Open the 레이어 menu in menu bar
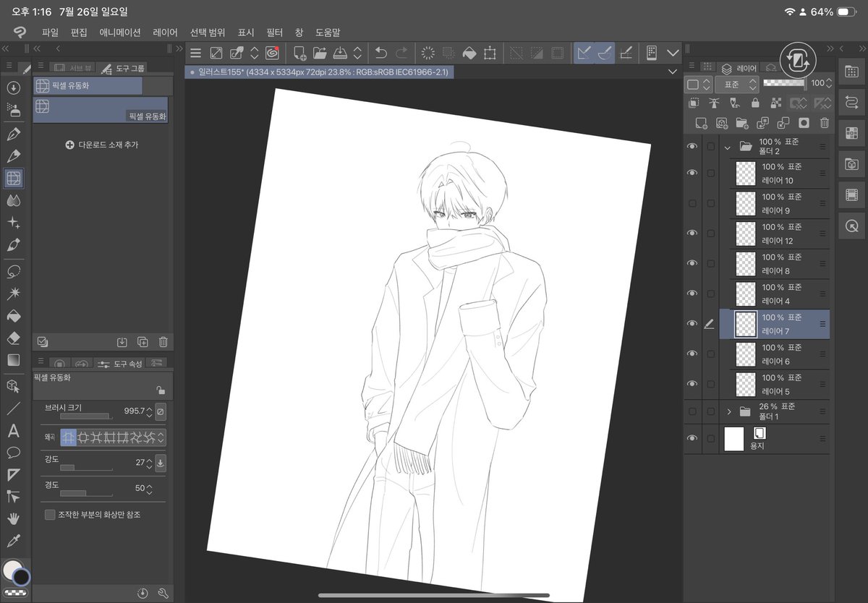Viewport: 868px width, 603px height. [166, 33]
